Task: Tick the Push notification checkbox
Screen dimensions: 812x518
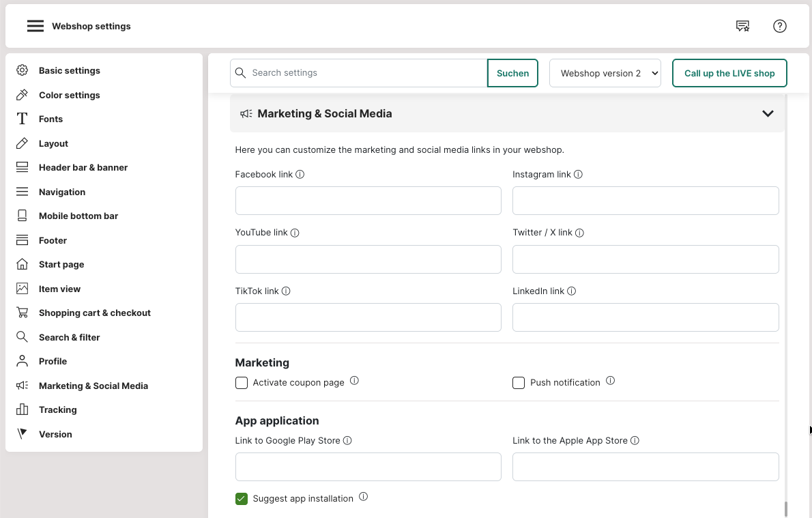Action: tap(519, 383)
